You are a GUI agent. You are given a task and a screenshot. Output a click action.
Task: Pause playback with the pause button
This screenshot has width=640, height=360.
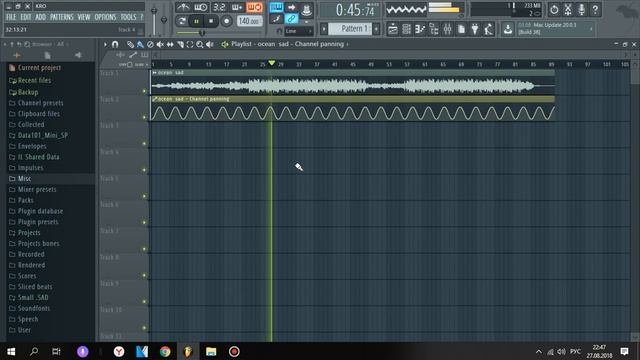click(x=196, y=21)
